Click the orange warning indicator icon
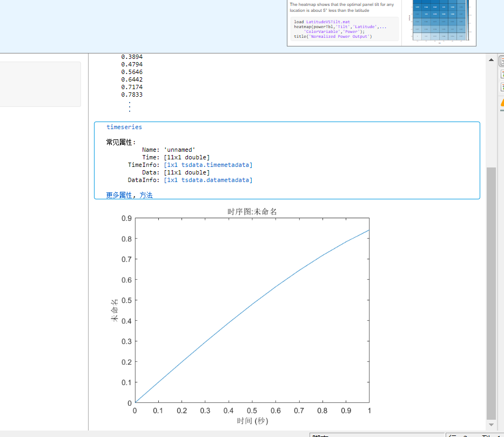Viewport: 504px width, 437px height. pyautogui.click(x=502, y=103)
